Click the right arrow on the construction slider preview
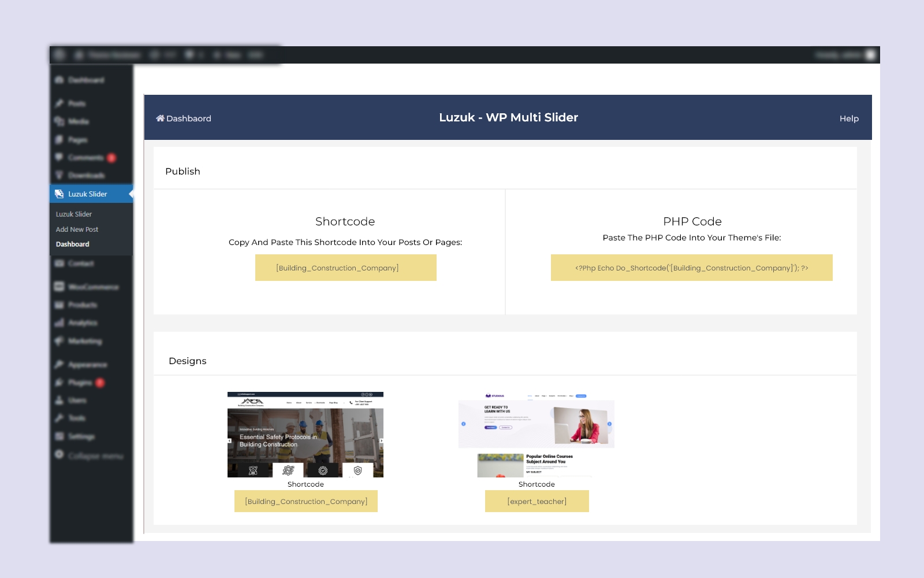924x578 pixels. coord(381,440)
